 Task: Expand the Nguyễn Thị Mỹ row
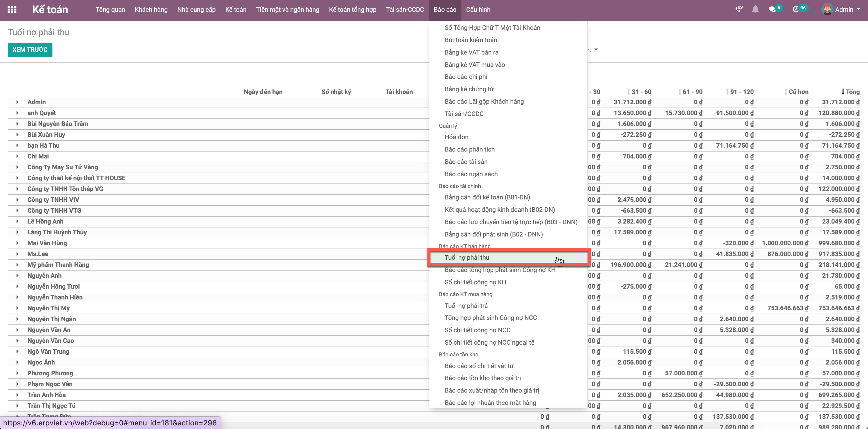pyautogui.click(x=17, y=308)
